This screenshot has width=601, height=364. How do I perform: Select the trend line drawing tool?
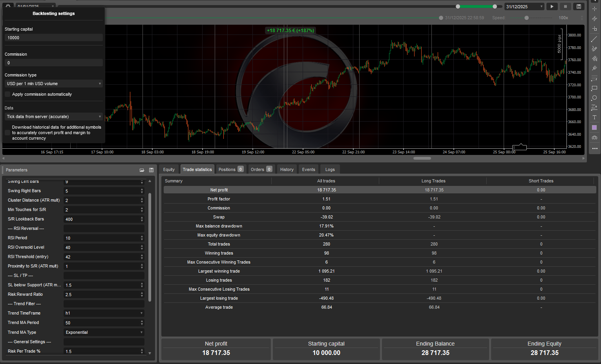tap(594, 39)
